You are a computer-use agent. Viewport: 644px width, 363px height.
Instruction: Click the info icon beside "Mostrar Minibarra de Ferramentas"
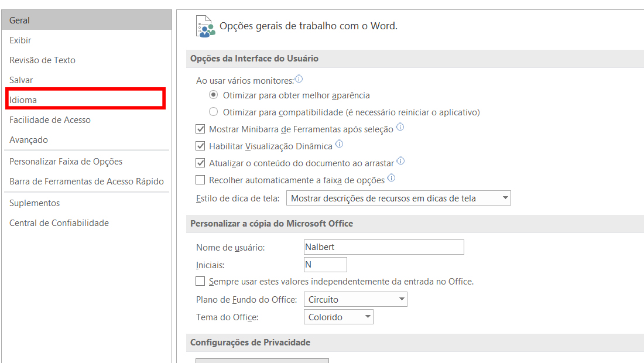pyautogui.click(x=400, y=126)
